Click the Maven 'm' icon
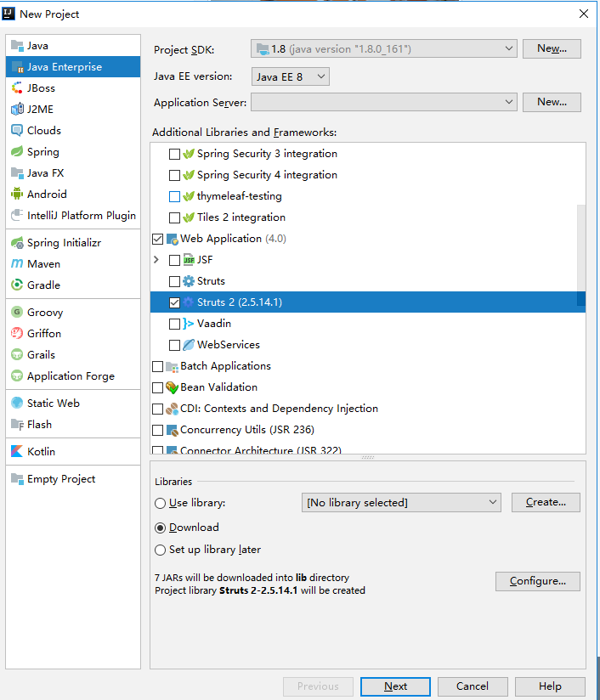This screenshot has width=600, height=700. [x=17, y=264]
